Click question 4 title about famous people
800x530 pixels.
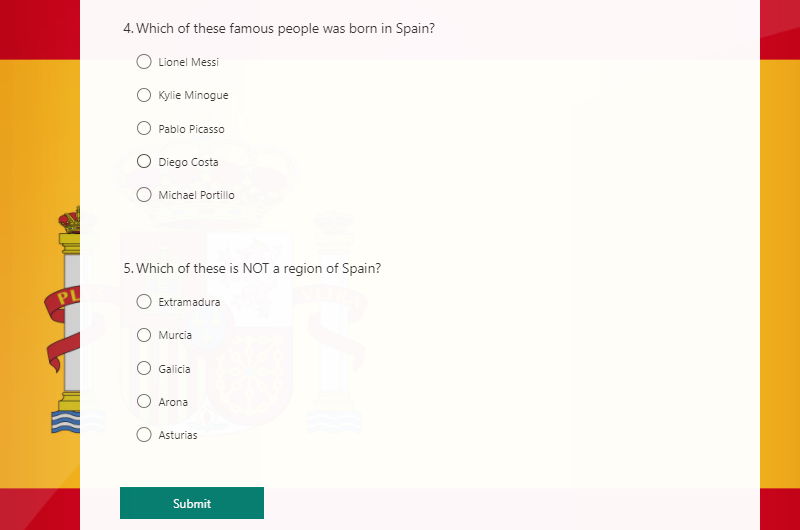(279, 29)
